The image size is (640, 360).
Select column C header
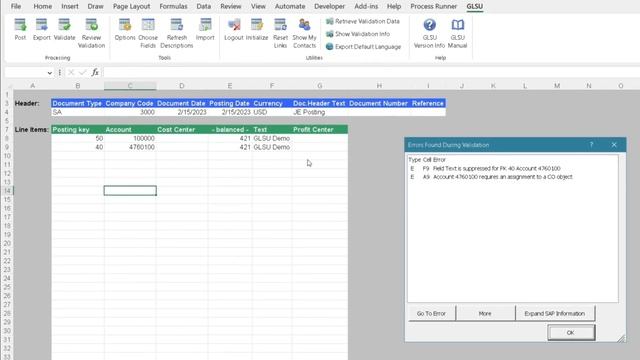click(130, 86)
